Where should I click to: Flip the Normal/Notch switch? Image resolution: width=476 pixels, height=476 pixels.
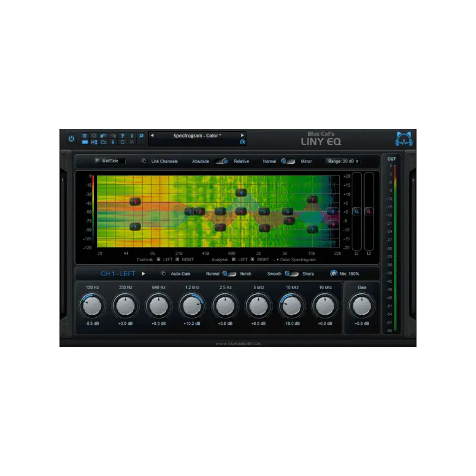[x=230, y=274]
